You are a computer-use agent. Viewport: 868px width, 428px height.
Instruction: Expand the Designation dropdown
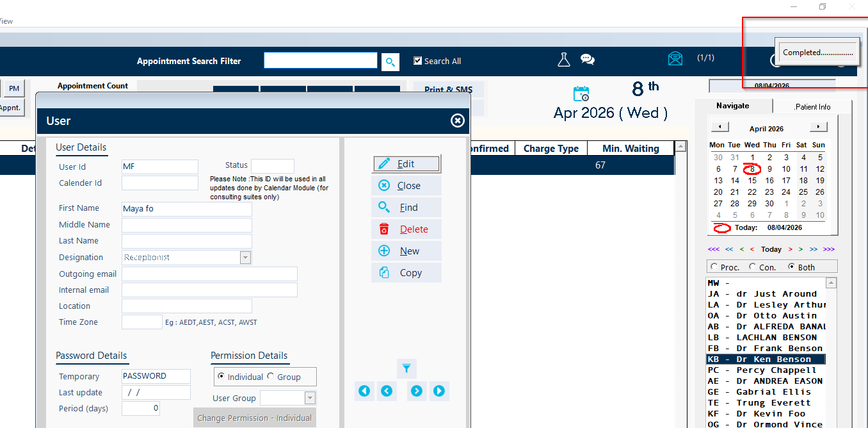click(x=245, y=258)
